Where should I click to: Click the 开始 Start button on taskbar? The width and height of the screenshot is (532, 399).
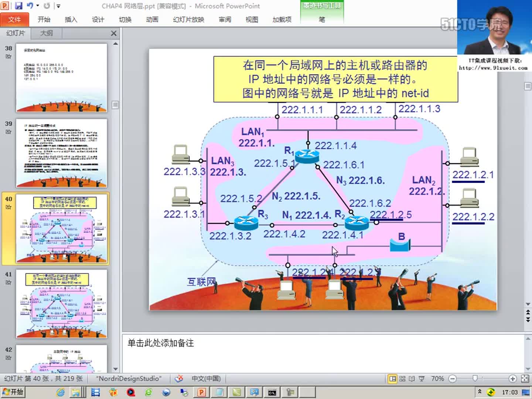[x=13, y=392]
